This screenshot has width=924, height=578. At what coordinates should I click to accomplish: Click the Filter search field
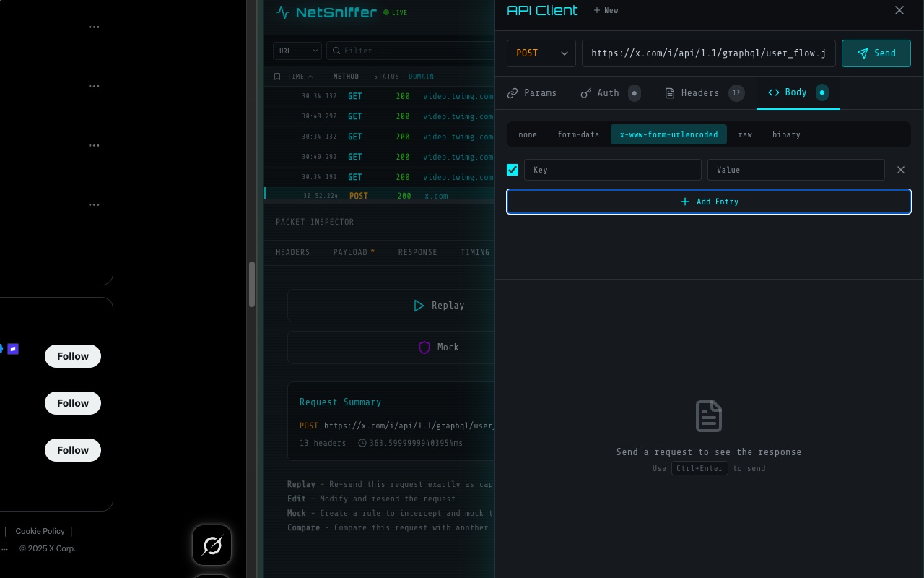point(411,51)
